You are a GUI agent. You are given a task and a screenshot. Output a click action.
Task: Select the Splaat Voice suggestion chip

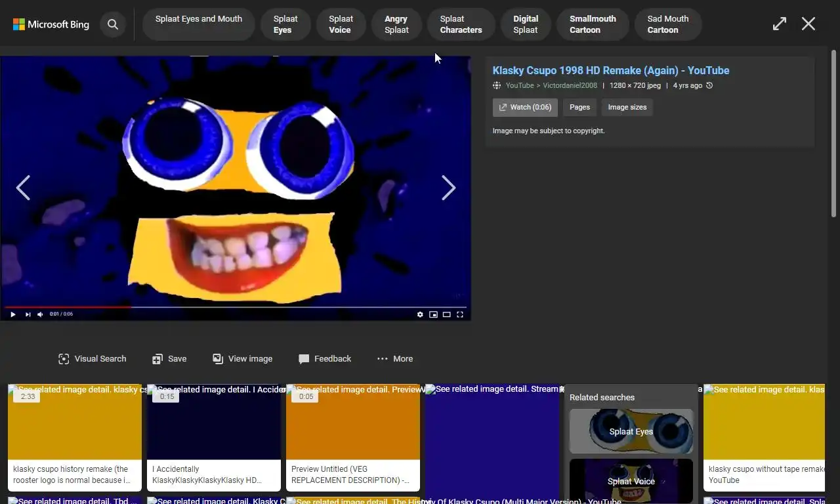341,24
